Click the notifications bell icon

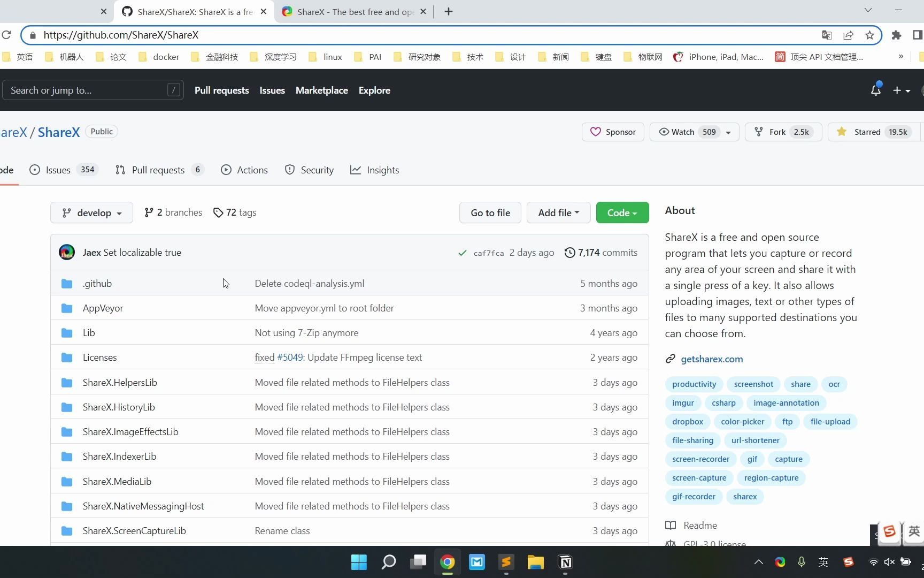click(875, 90)
